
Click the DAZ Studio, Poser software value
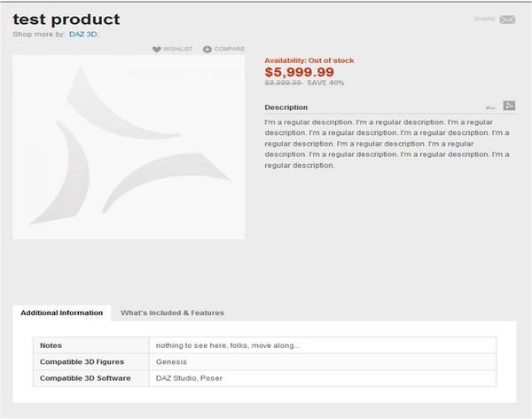tap(191, 379)
